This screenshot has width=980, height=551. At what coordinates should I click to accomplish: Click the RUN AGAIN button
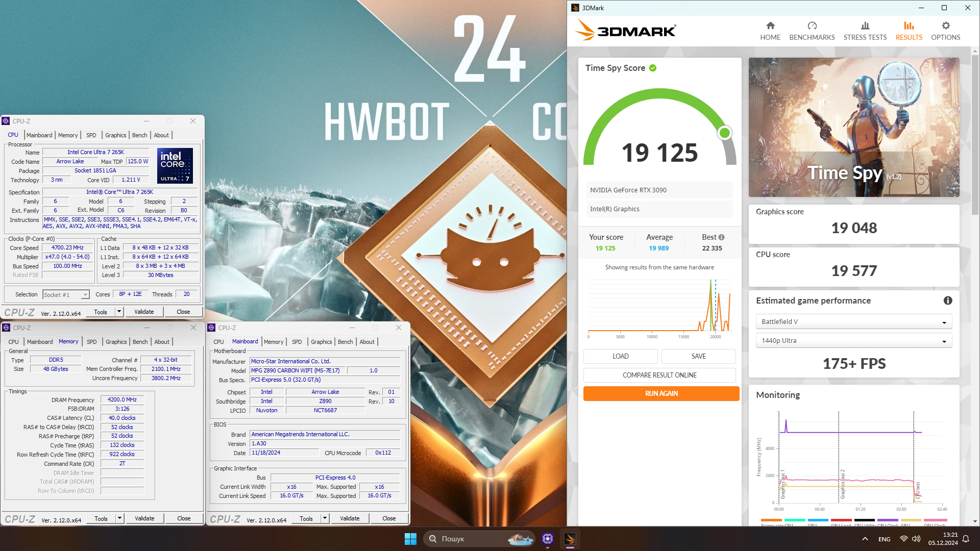point(661,393)
